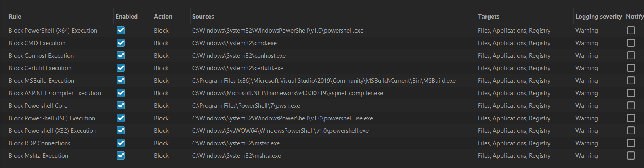The image size is (644, 168).
Task: Check Notify box for Block CMD Execution
Action: [631, 43]
